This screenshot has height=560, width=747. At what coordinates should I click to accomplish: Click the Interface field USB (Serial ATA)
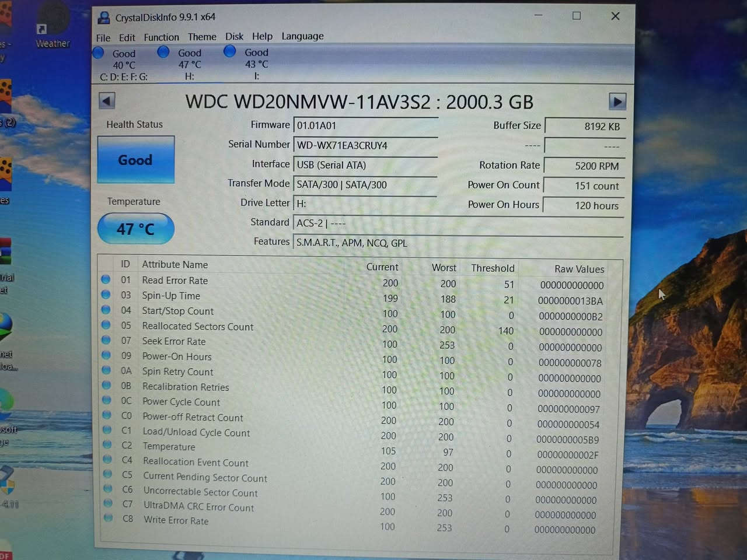[x=365, y=165]
